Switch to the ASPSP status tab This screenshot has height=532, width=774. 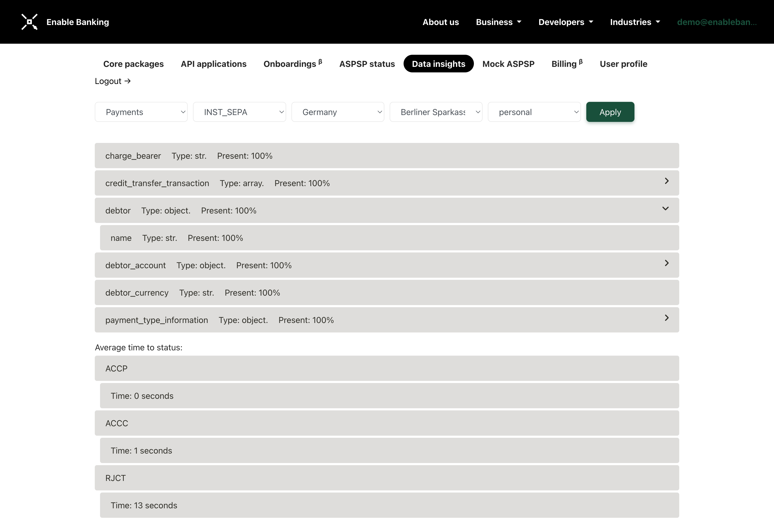[367, 64]
